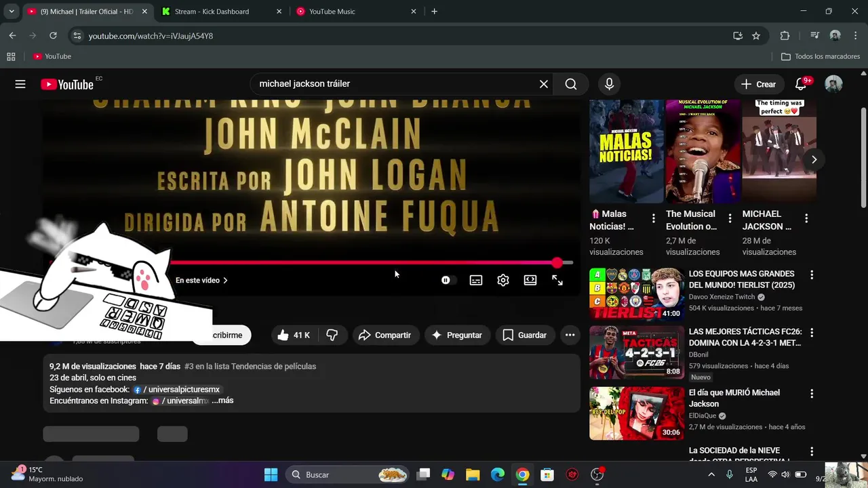Open Chrome media controls icon
Viewport: 868px width, 488px height.
click(x=815, y=36)
